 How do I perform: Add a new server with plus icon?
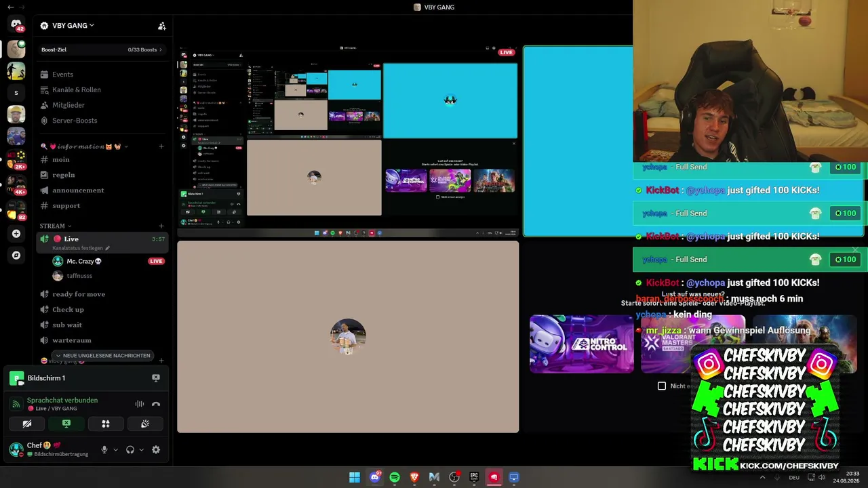tap(16, 234)
